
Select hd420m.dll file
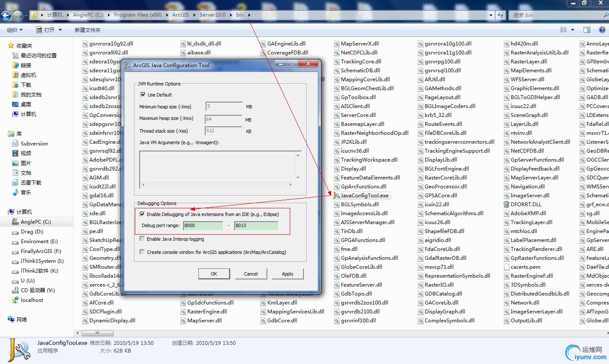point(521,44)
